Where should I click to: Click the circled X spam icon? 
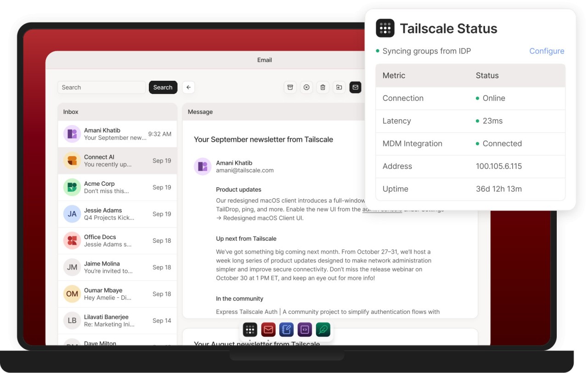(x=306, y=87)
